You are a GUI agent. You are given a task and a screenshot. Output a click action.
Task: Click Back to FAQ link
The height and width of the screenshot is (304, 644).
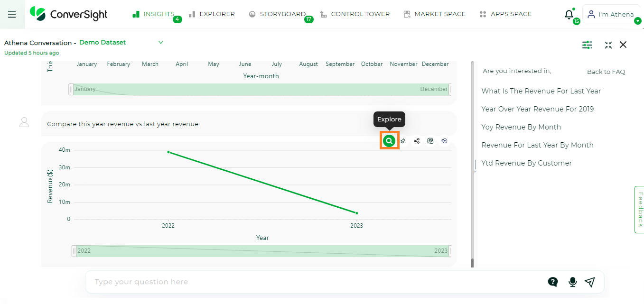pos(606,72)
